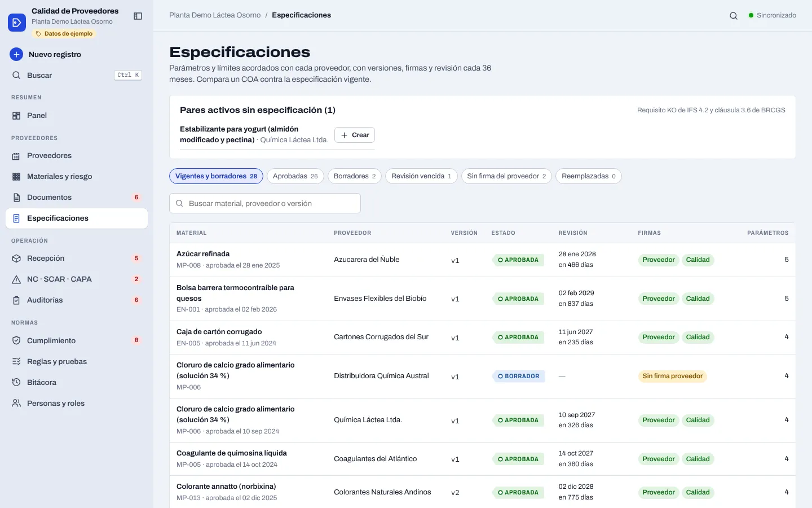Viewport: 812px width, 508px height.
Task: Open NC · SCAR · CAPA section
Action: [x=77, y=279]
